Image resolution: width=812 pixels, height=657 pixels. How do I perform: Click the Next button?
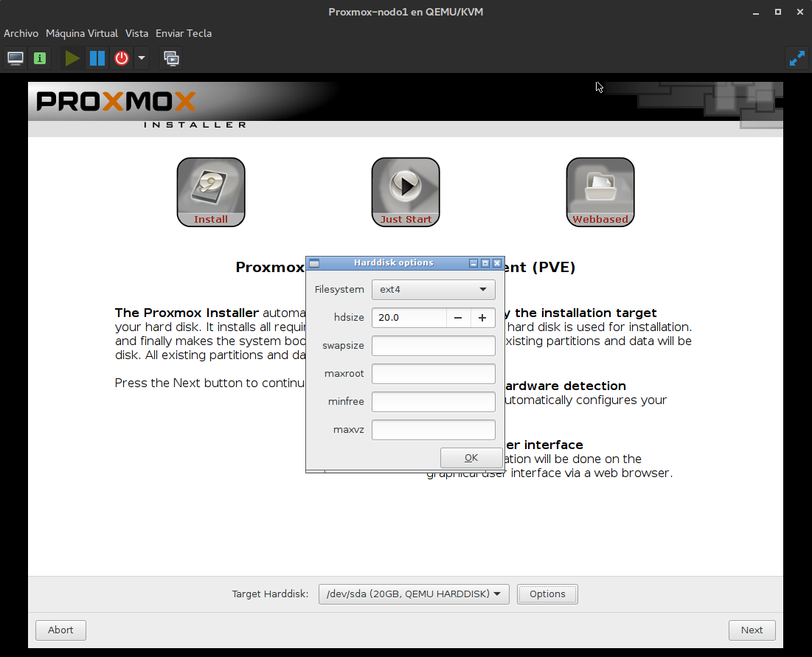point(752,630)
